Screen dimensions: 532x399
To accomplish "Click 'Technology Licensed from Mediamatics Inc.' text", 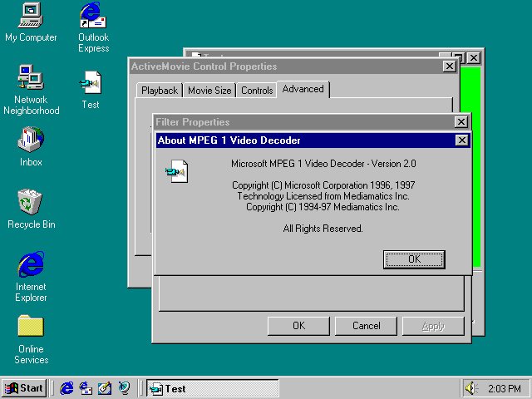I will point(323,196).
